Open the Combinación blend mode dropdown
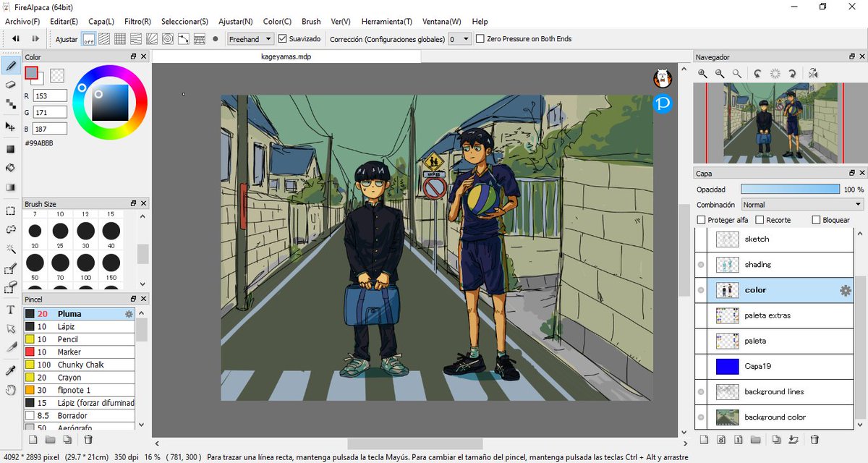868x463 pixels. click(802, 205)
